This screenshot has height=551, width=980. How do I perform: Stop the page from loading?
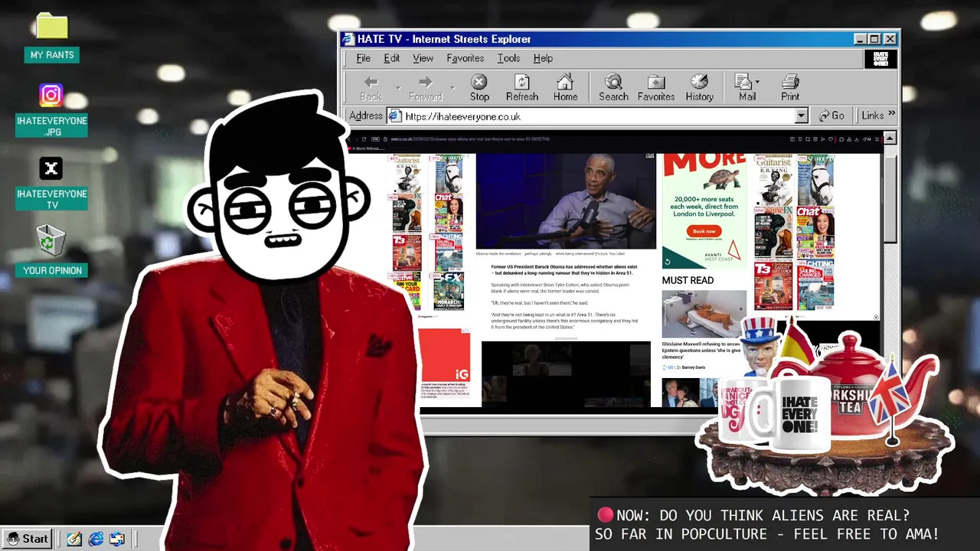point(479,88)
